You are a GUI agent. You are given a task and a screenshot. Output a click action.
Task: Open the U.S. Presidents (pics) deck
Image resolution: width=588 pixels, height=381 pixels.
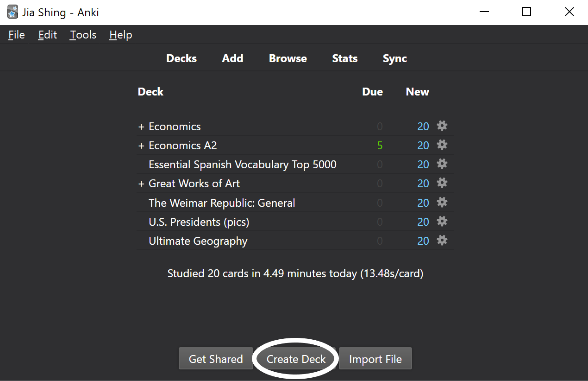pos(199,222)
